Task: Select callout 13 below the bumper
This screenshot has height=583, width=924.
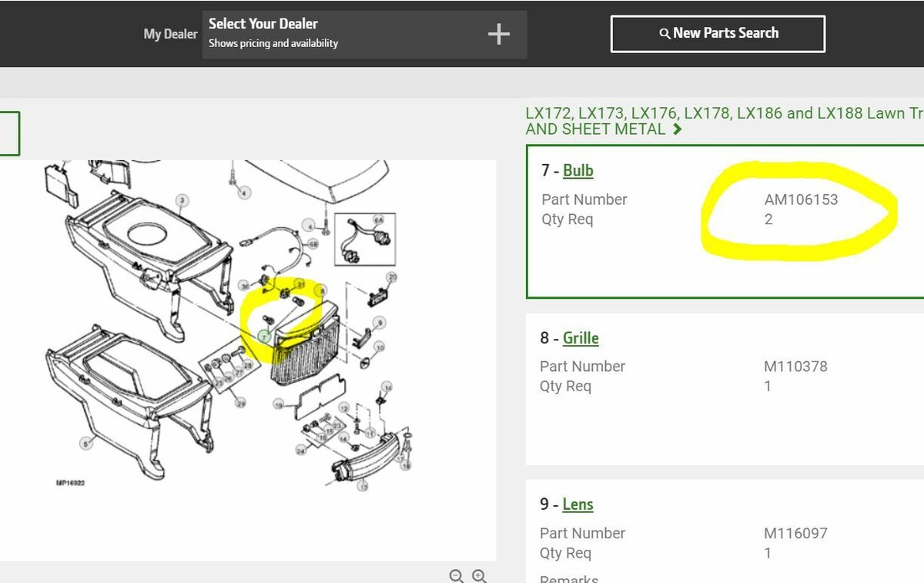Action: [363, 487]
